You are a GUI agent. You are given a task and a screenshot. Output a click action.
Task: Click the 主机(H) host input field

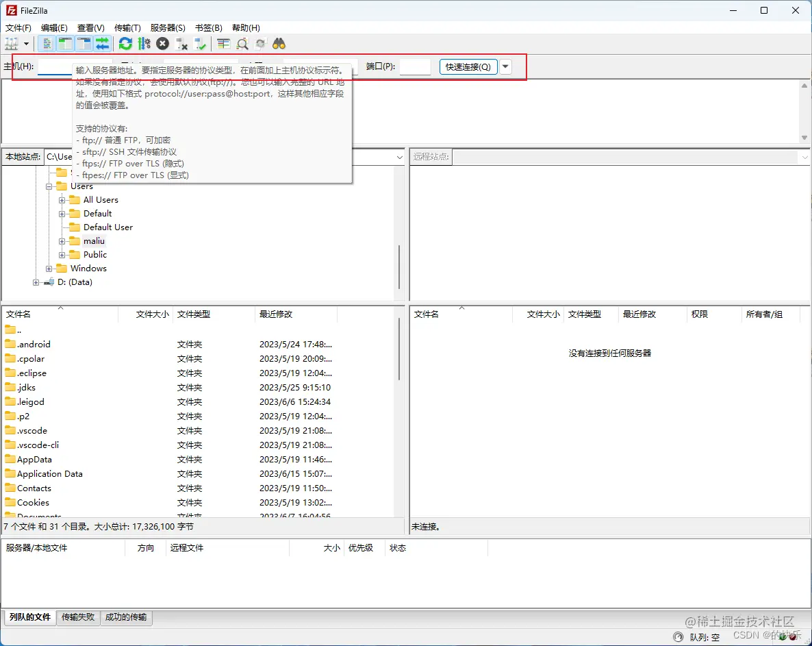55,67
